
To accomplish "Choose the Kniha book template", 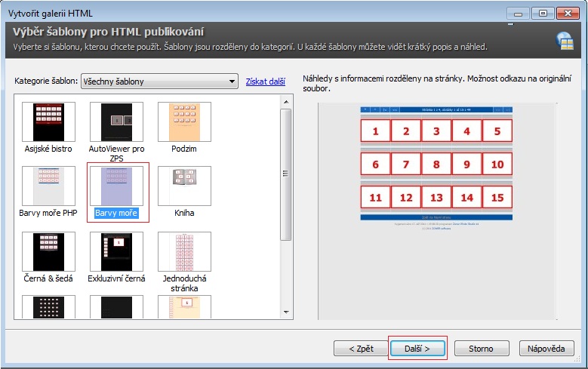I will [184, 186].
